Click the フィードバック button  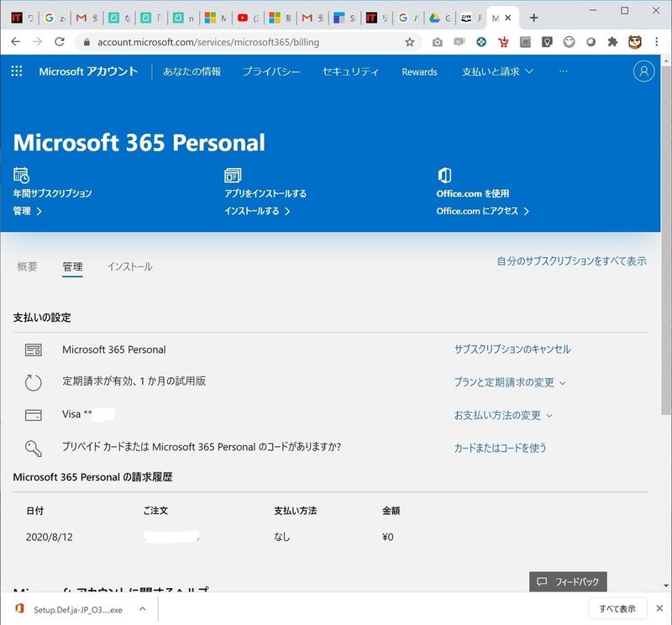pos(568,581)
